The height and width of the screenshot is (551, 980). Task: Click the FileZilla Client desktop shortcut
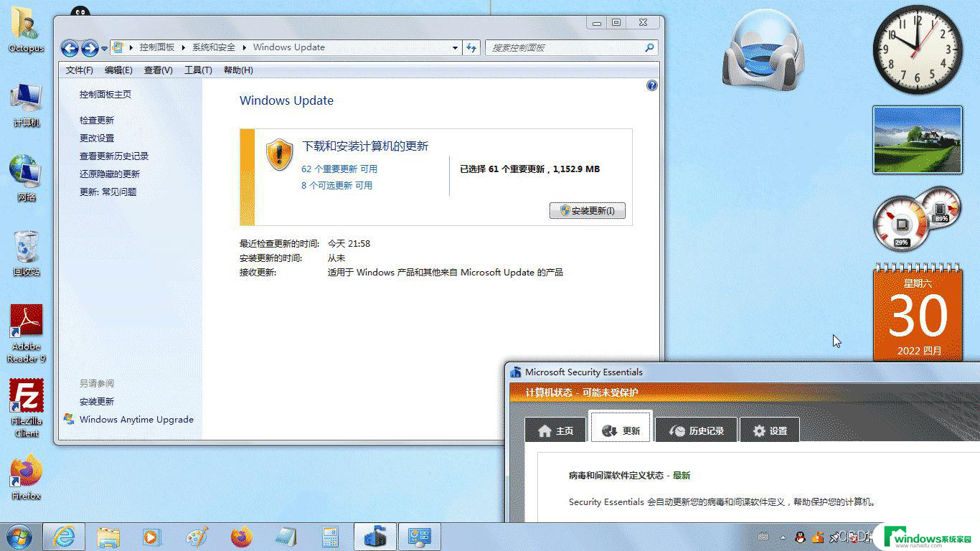[x=27, y=408]
